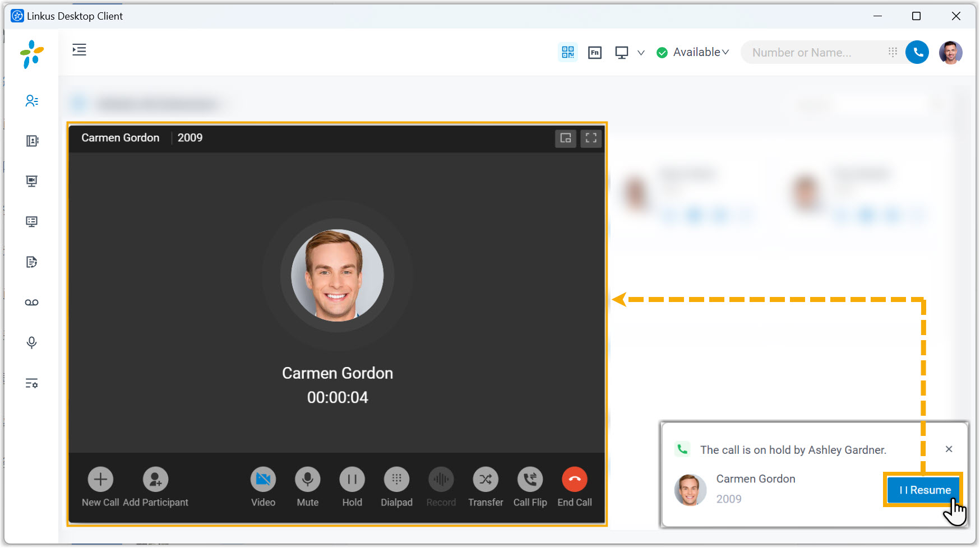Toggle Hold on the current call
The image size is (980, 548).
[352, 480]
